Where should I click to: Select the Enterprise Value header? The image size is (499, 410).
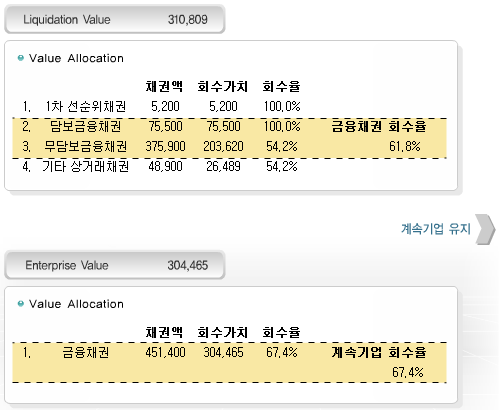tap(115, 265)
